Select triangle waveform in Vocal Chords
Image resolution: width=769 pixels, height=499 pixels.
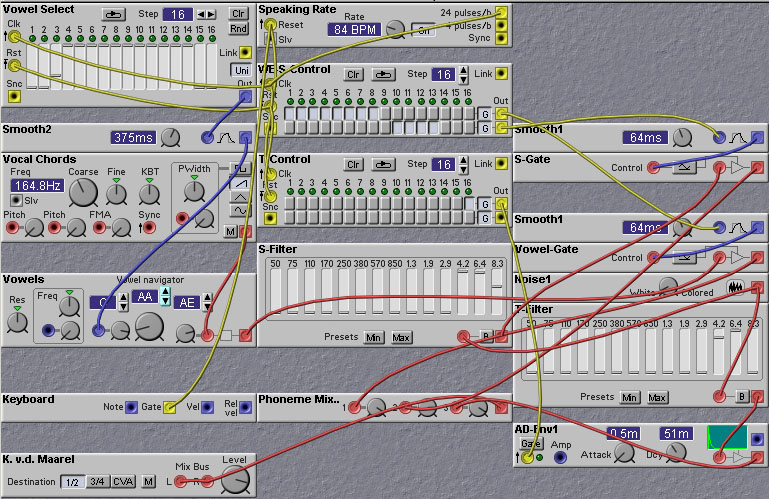(x=242, y=197)
